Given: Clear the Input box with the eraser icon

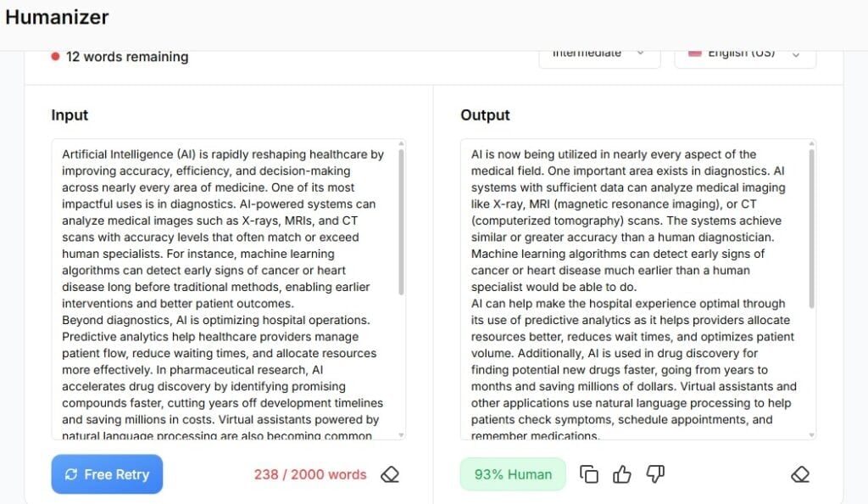Looking at the screenshot, I should 390,474.
